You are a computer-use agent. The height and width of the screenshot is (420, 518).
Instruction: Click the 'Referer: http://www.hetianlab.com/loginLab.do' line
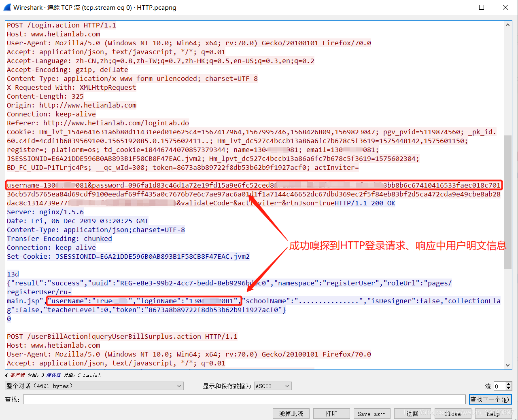[98, 123]
